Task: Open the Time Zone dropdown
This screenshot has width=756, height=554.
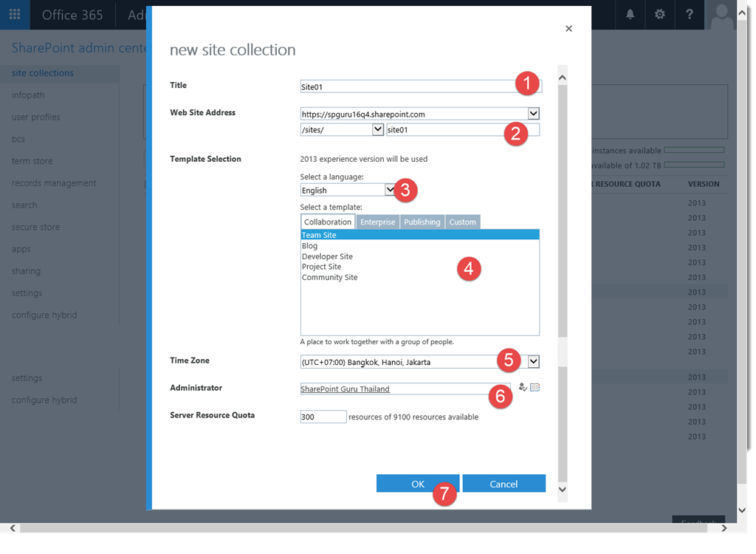Action: pos(533,361)
